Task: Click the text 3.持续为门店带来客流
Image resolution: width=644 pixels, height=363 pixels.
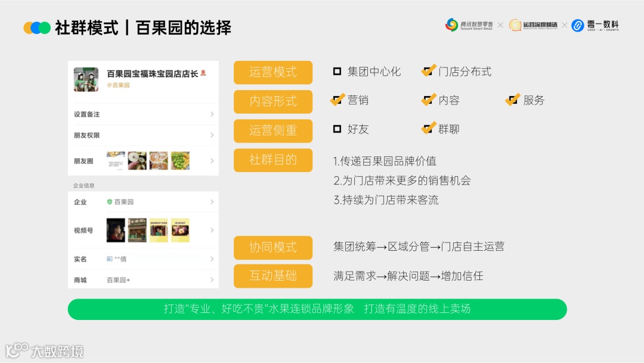Action: pos(386,200)
